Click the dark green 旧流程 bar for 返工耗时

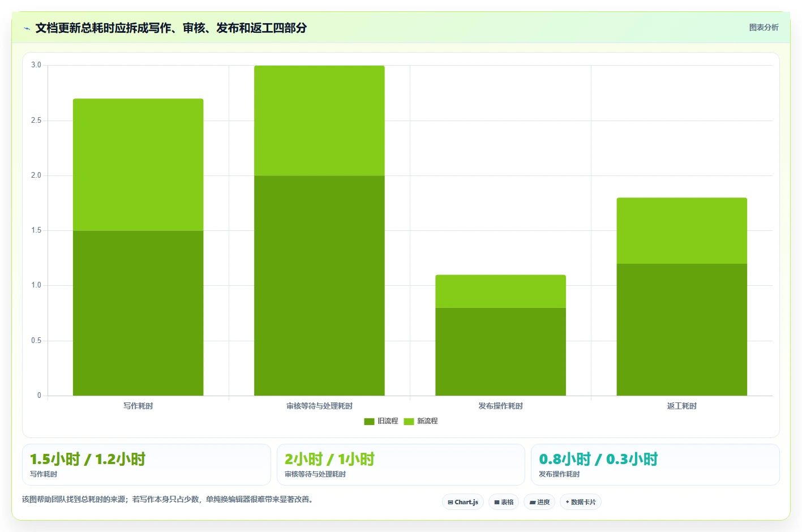click(x=681, y=329)
